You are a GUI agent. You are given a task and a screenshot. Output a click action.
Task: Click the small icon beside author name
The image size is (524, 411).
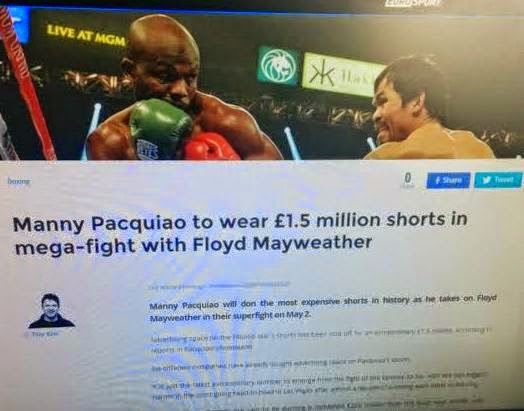click(26, 334)
